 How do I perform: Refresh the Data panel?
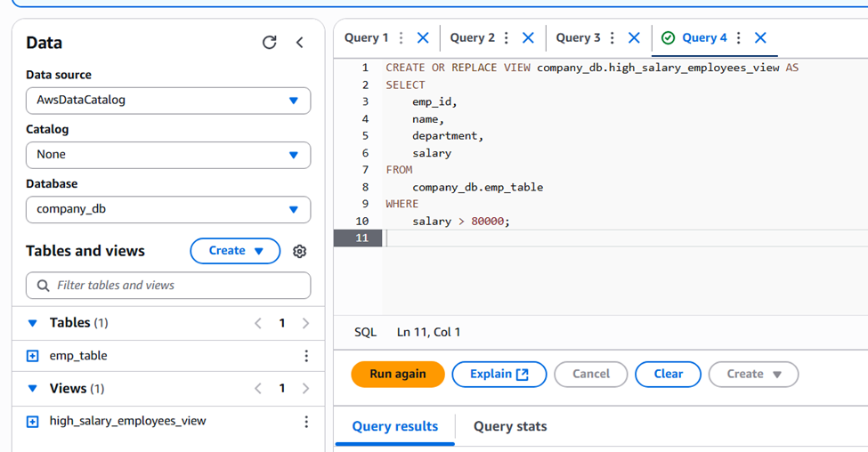point(269,43)
